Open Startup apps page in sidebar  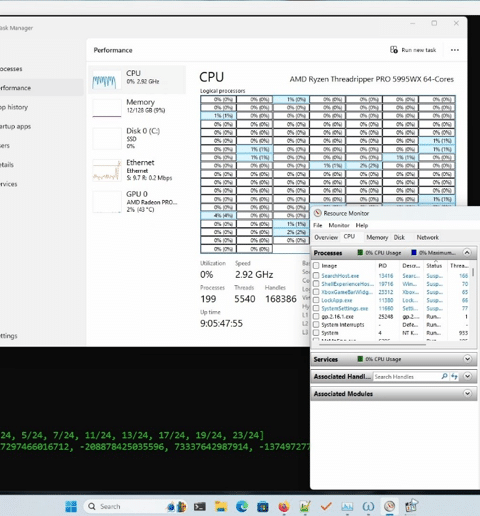tap(15, 126)
